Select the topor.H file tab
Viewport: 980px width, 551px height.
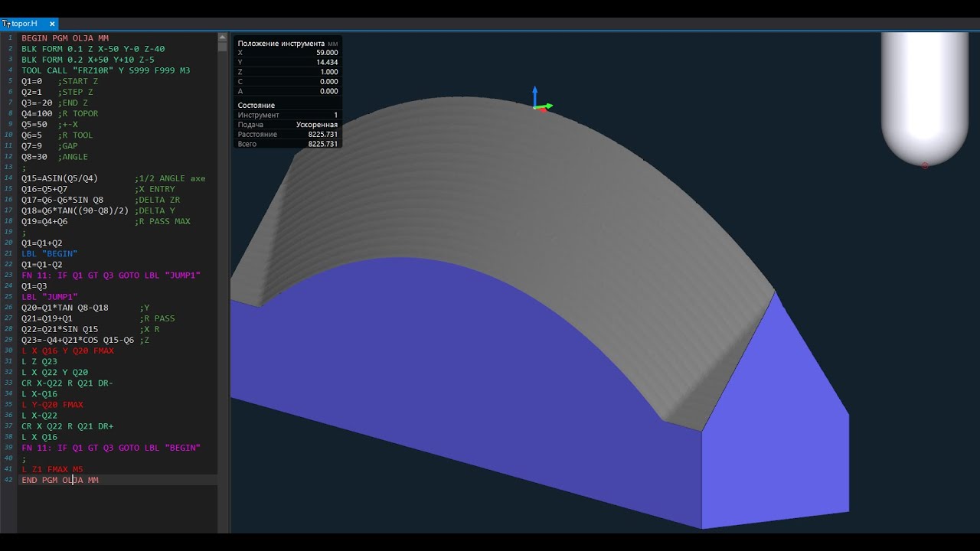coord(29,24)
